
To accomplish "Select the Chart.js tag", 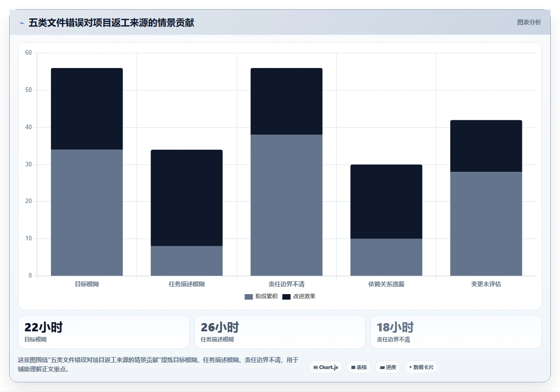I will coord(326,367).
